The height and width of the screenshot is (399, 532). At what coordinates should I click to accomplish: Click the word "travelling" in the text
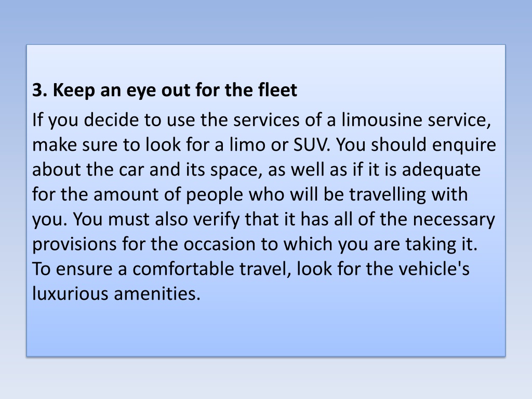tap(387, 195)
